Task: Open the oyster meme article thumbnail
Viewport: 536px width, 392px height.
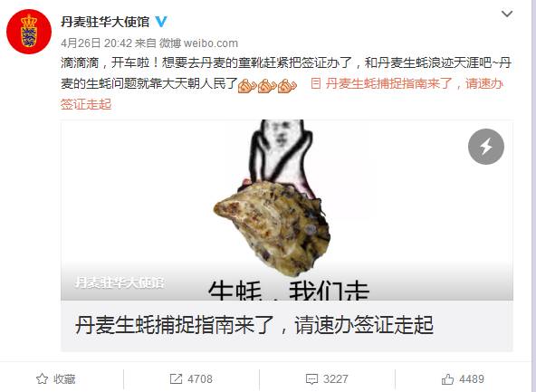Action: click(287, 210)
